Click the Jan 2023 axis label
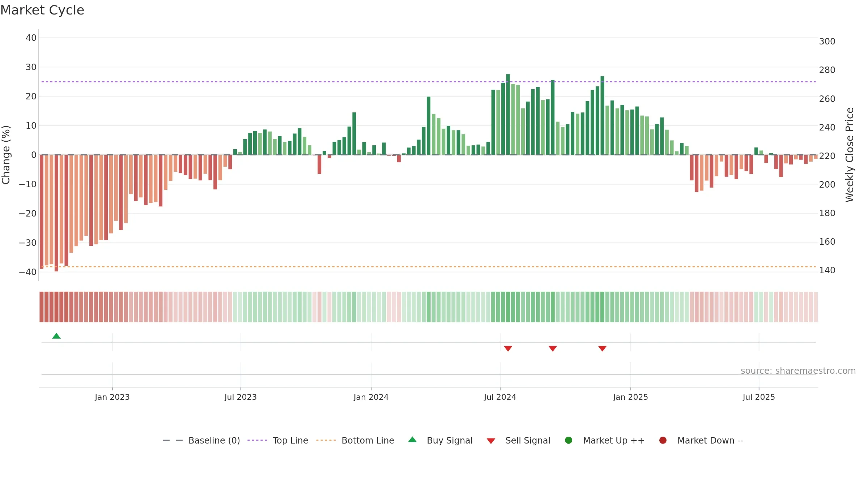 point(112,397)
